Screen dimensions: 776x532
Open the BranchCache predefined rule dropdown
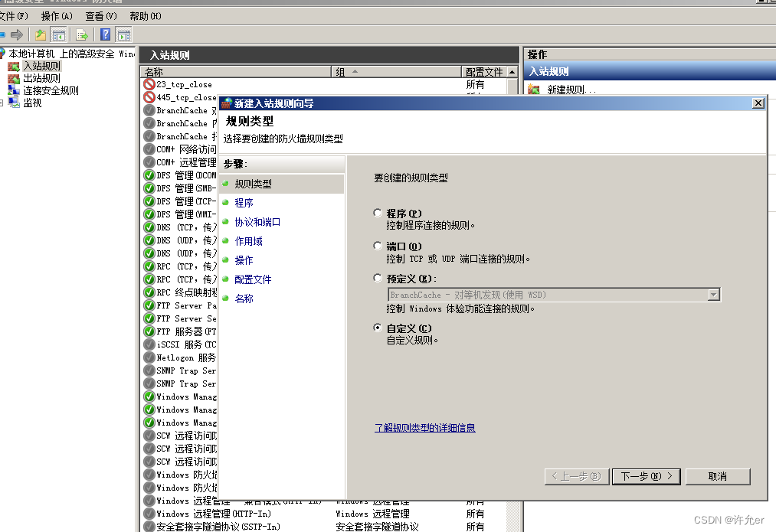coord(713,295)
